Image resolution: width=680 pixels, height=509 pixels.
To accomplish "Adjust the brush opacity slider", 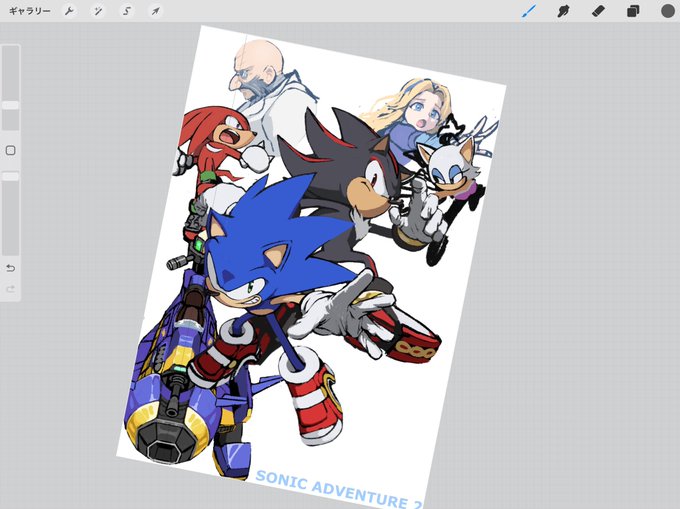I will point(11,213).
